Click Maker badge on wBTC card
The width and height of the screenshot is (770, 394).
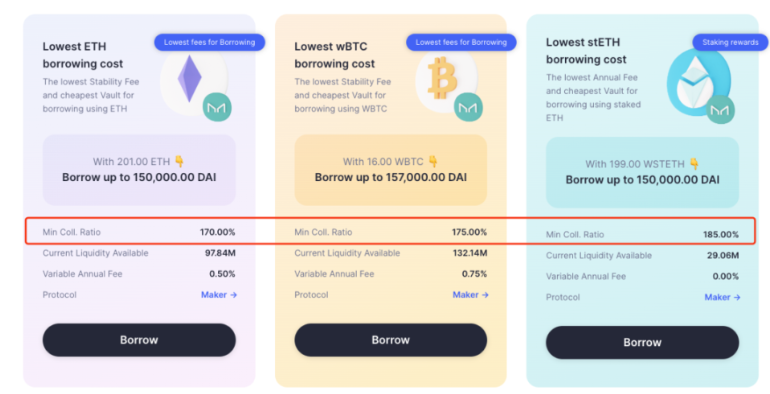pyautogui.click(x=468, y=107)
